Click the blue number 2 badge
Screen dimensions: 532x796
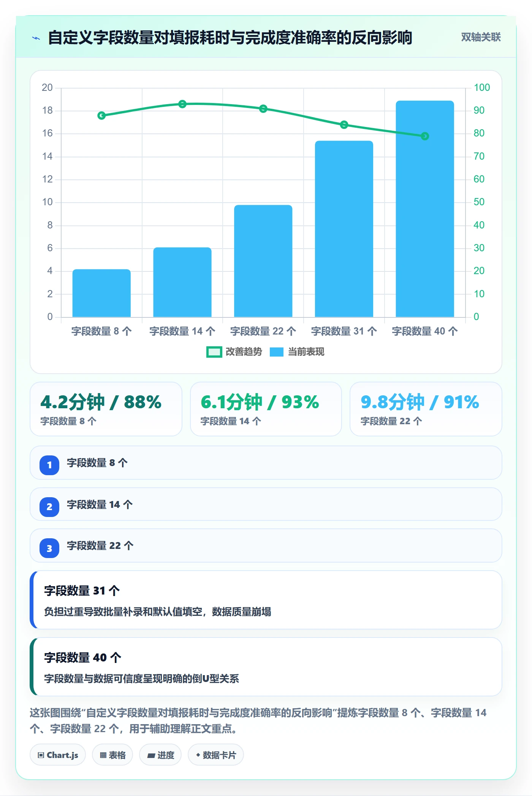point(49,507)
